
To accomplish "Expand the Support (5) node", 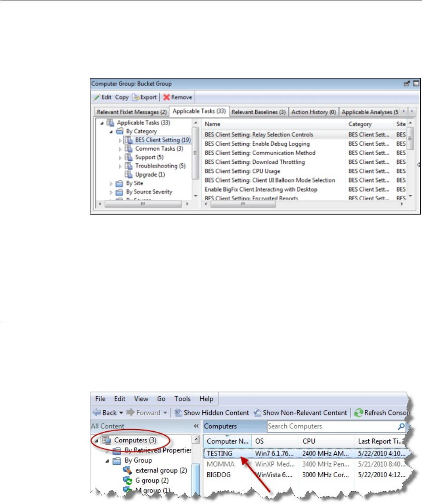I will click(x=120, y=158).
